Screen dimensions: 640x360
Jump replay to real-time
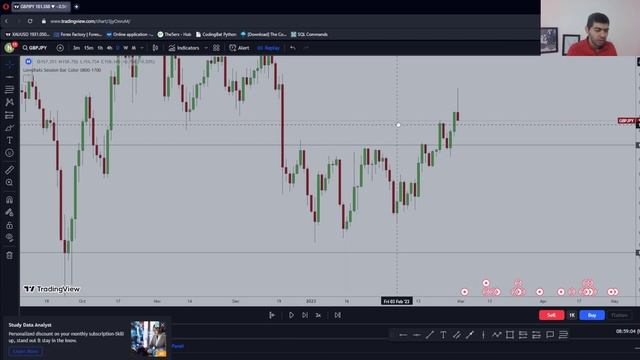click(338, 315)
